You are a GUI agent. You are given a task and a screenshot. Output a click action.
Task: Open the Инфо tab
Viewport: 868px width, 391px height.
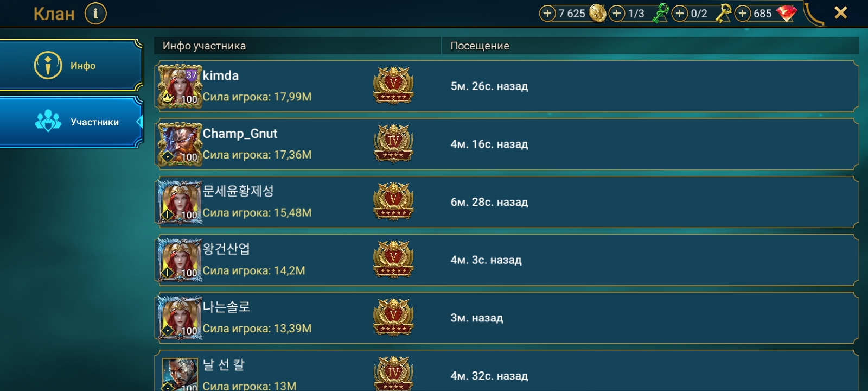[71, 65]
